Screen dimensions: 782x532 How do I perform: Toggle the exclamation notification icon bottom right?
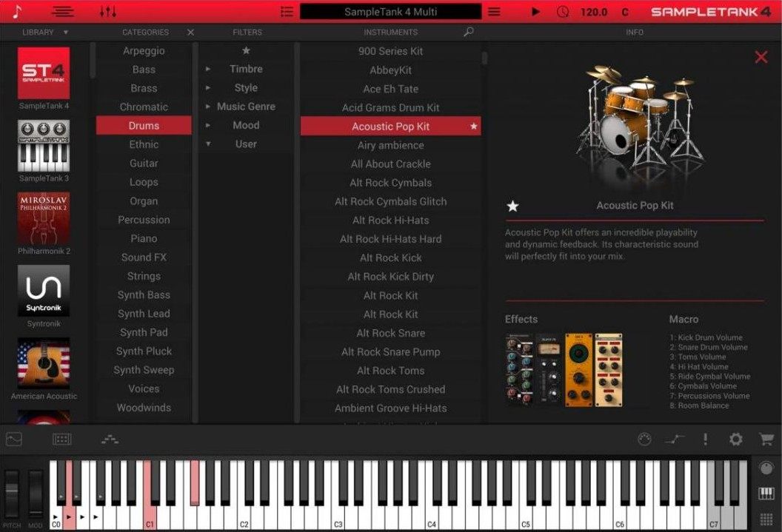pyautogui.click(x=705, y=439)
